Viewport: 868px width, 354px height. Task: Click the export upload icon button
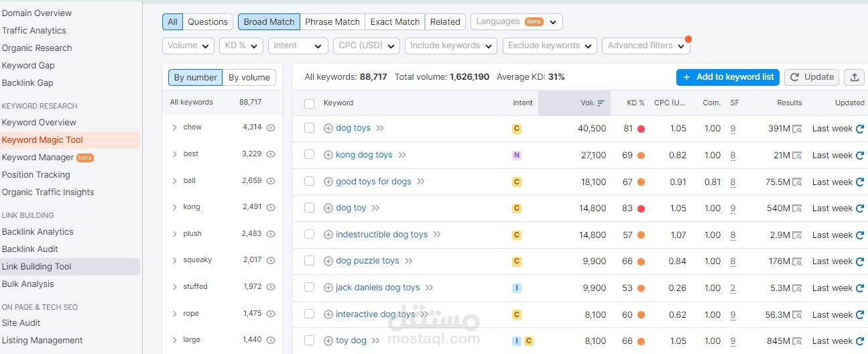click(x=855, y=77)
